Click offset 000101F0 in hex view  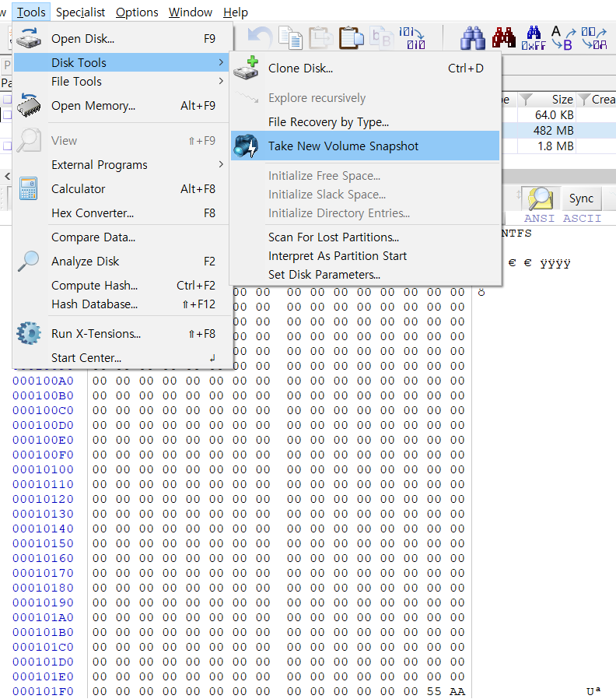click(43, 691)
